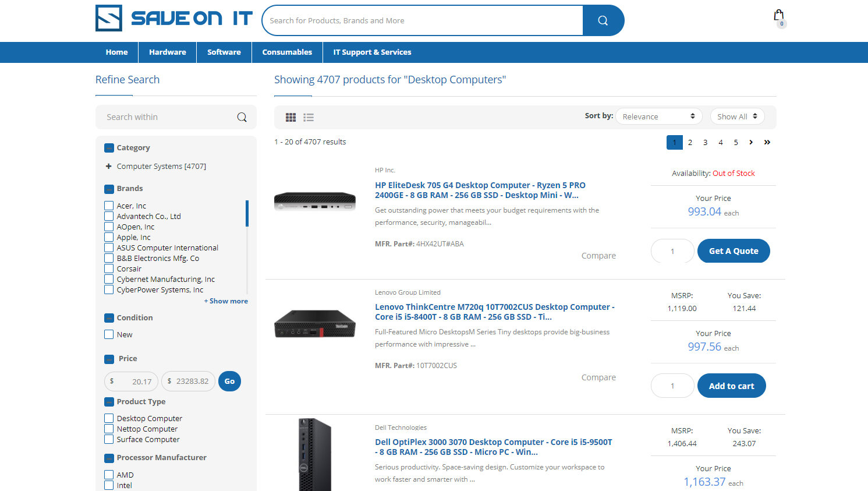Image resolution: width=868 pixels, height=491 pixels.
Task: Check Cybernet Manufacturing, Inc checkbox
Action: [x=109, y=279]
